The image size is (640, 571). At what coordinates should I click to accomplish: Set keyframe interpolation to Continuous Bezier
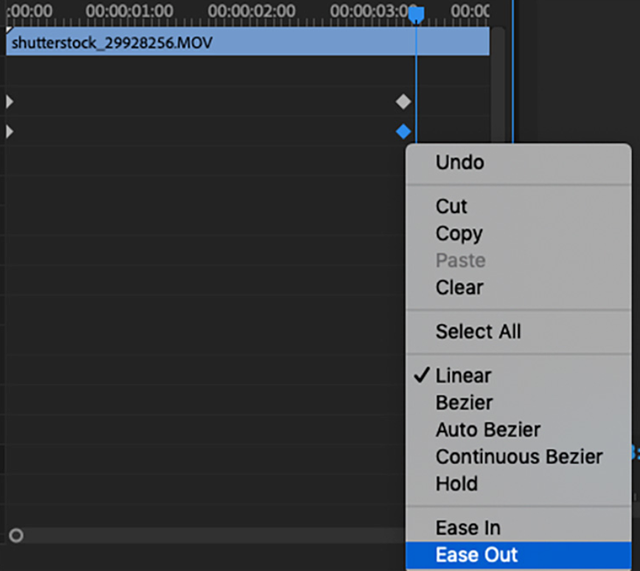[x=518, y=456]
